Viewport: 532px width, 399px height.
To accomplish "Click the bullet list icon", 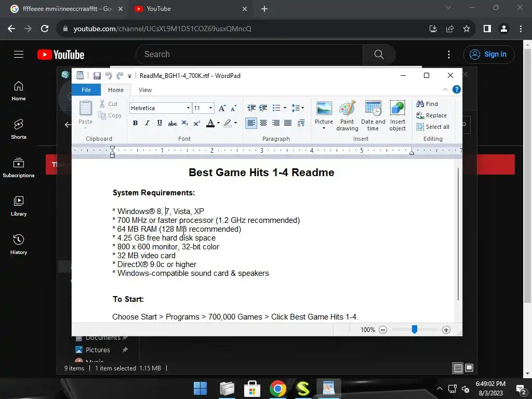I will (276, 108).
